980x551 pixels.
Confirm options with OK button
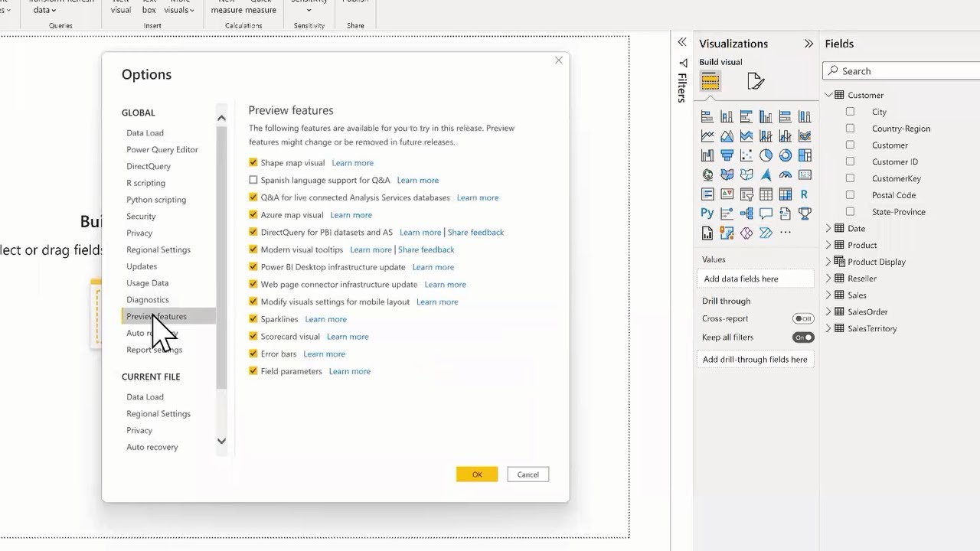pyautogui.click(x=477, y=474)
